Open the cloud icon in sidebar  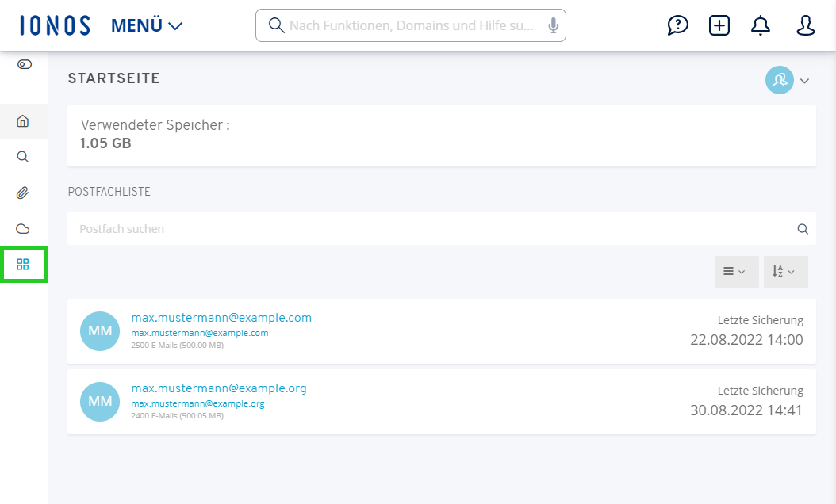(22, 229)
